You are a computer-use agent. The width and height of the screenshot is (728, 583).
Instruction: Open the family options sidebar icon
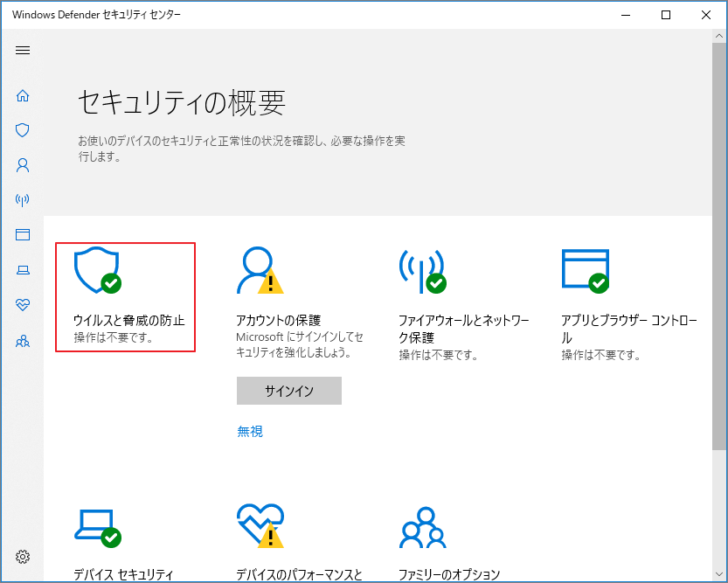pyautogui.click(x=23, y=342)
